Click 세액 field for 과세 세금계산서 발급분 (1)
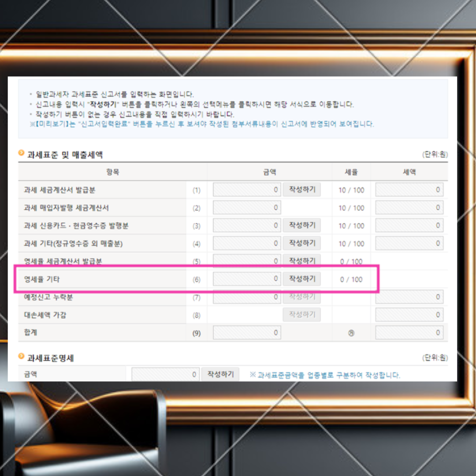 409,190
